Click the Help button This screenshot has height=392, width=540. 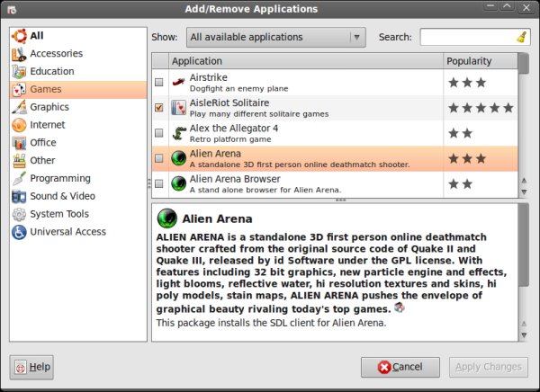click(31, 367)
